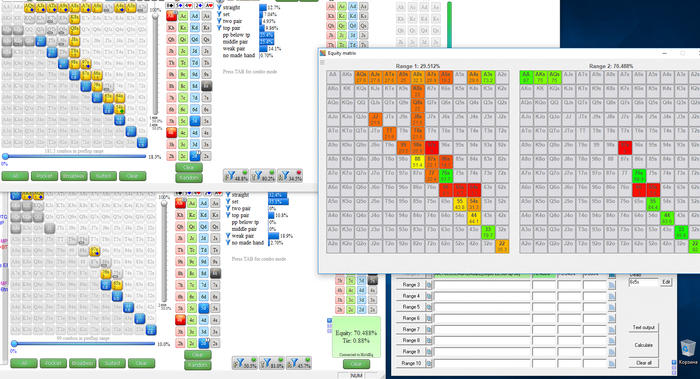Screen dimensions: 700x379
Task: Click green 33 cell in Range 1 matrix
Action: [488, 232]
